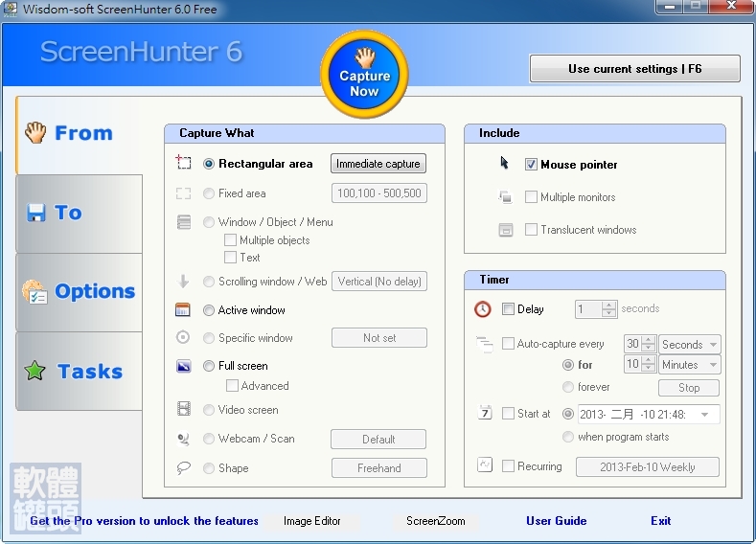The image size is (756, 544).
Task: Click the Translucent windows icon
Action: pyautogui.click(x=505, y=230)
